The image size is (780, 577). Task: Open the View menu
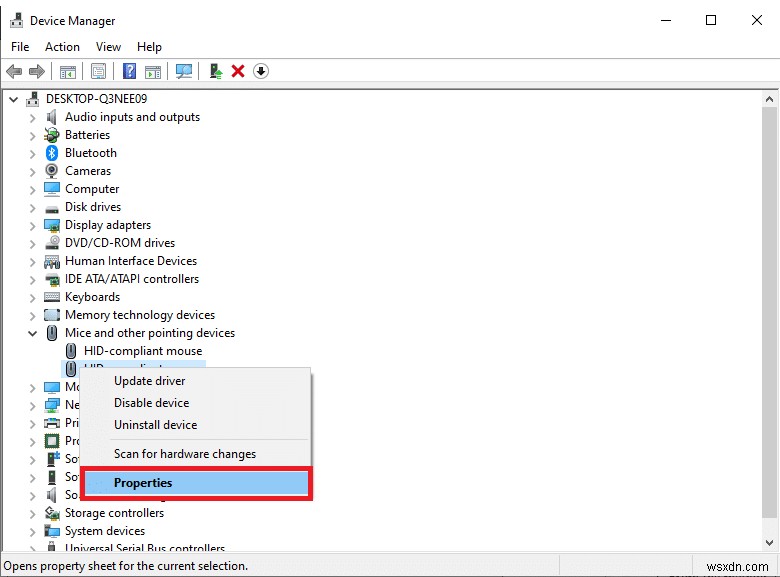[x=108, y=47]
